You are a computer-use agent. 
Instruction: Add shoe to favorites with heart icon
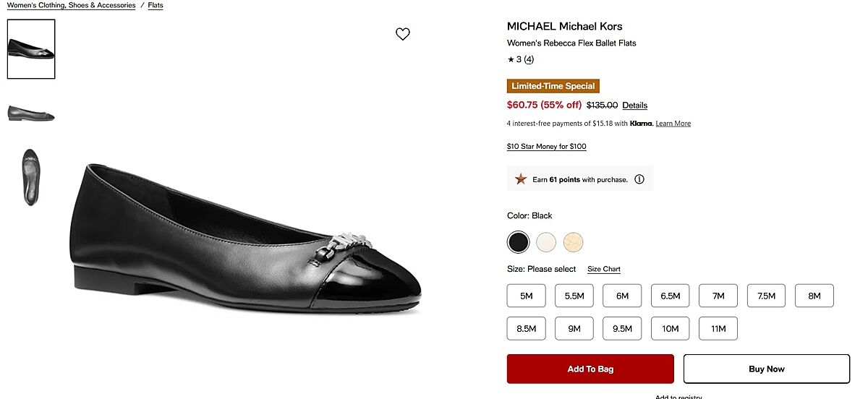(403, 34)
